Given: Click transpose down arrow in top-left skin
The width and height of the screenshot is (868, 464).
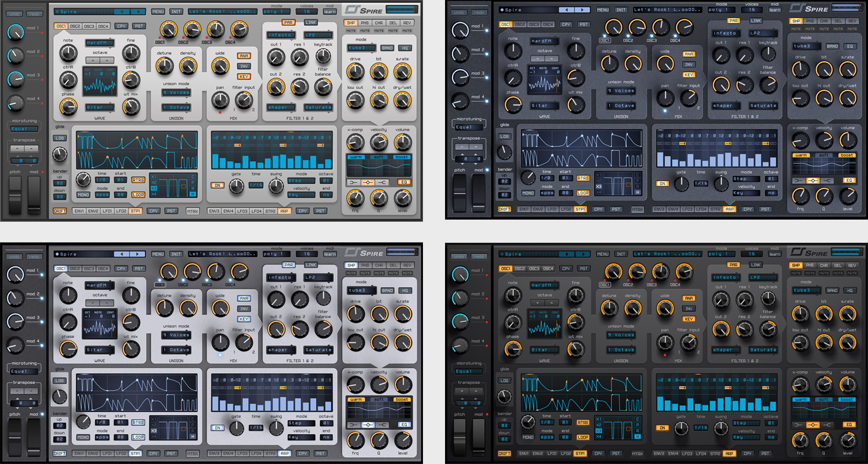Looking at the screenshot, I should [x=17, y=149].
